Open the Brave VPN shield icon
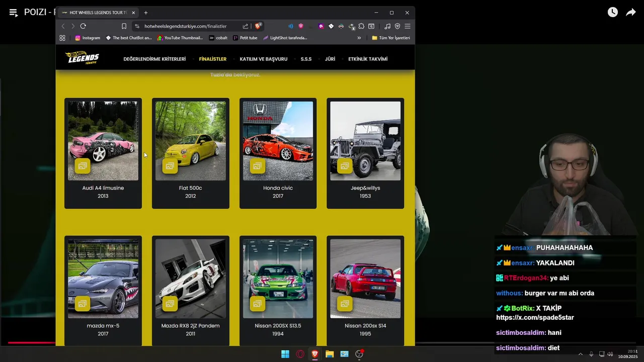The width and height of the screenshot is (644, 362). [x=397, y=26]
